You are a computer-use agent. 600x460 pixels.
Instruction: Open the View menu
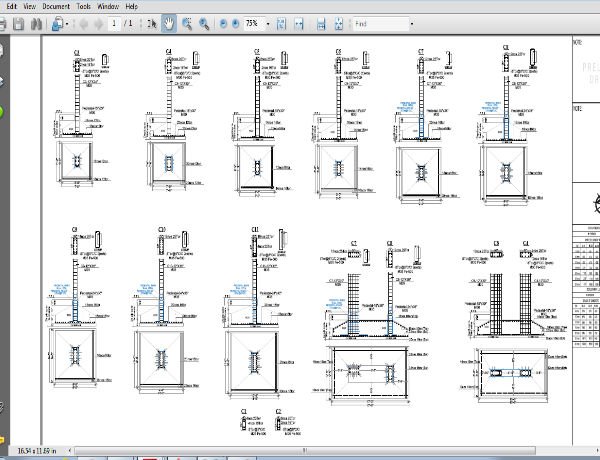31,6
